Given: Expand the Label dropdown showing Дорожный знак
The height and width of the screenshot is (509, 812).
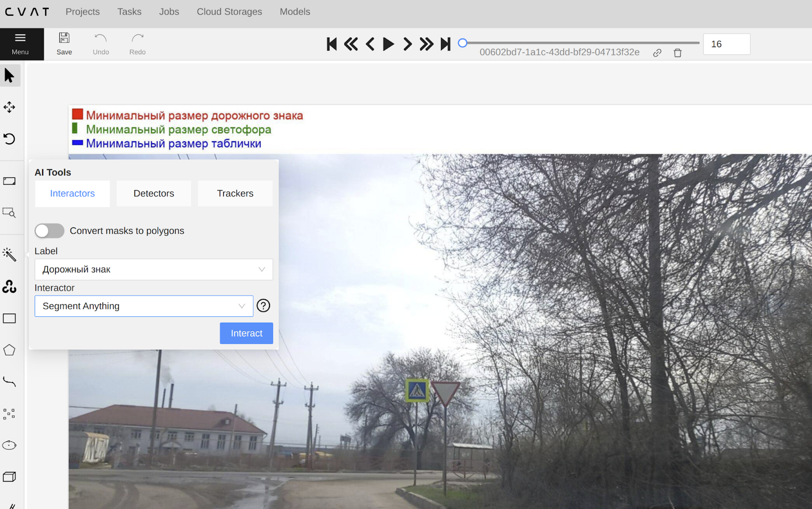Looking at the screenshot, I should (154, 269).
